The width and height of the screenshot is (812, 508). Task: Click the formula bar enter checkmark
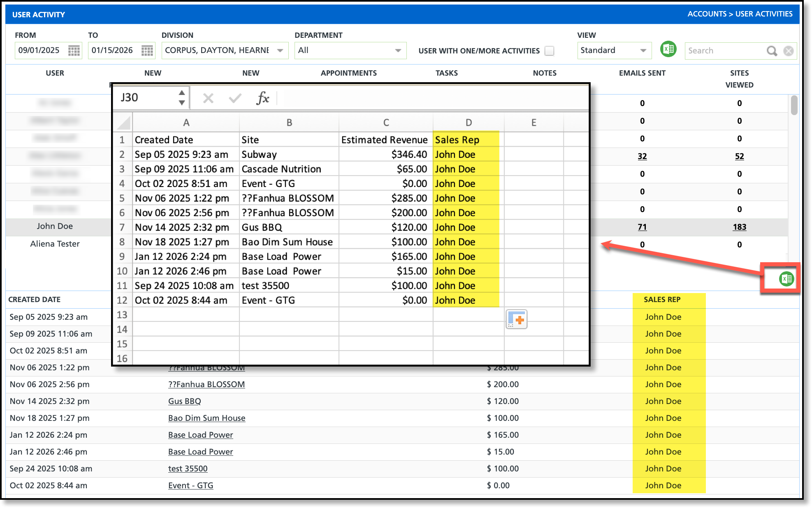[235, 98]
